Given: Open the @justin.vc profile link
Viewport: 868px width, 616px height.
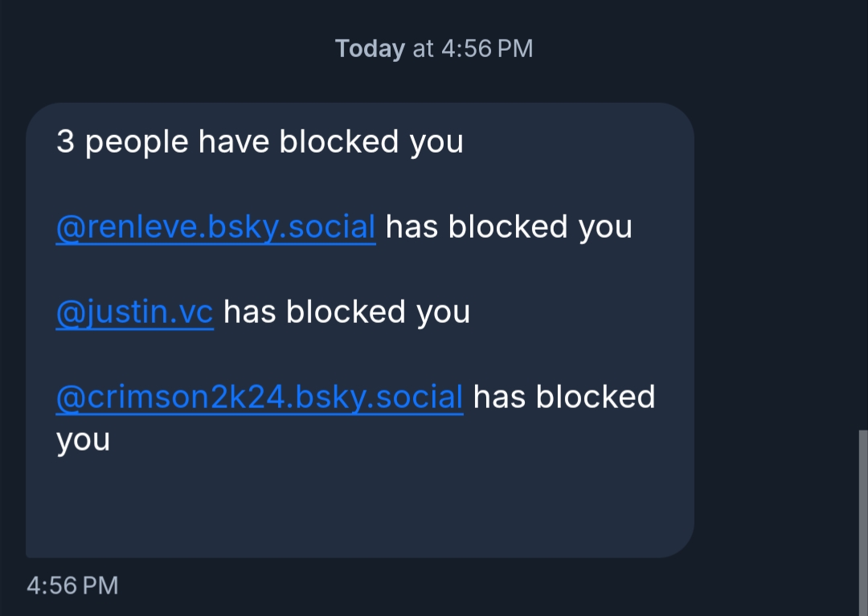Looking at the screenshot, I should (x=134, y=312).
